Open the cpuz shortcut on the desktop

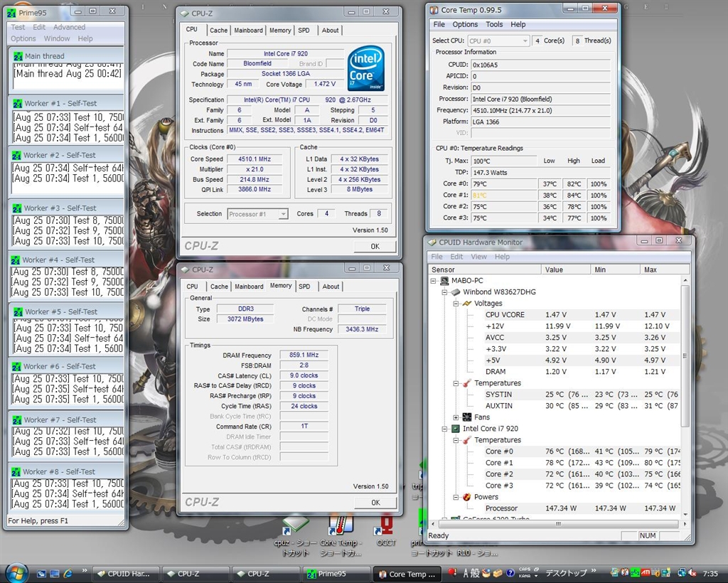[x=295, y=534]
